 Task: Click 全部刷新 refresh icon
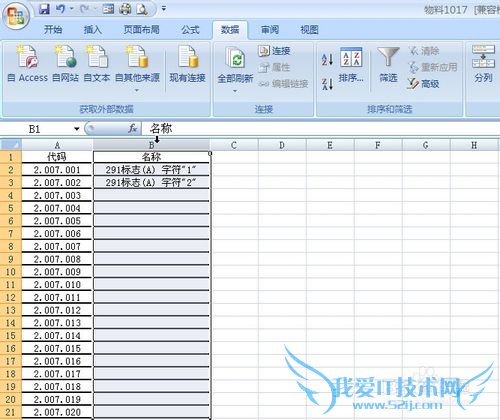235,57
